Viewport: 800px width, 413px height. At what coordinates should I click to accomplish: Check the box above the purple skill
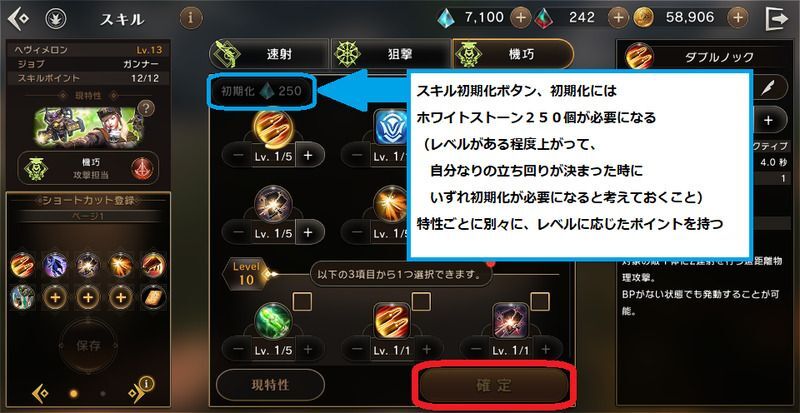(540, 302)
